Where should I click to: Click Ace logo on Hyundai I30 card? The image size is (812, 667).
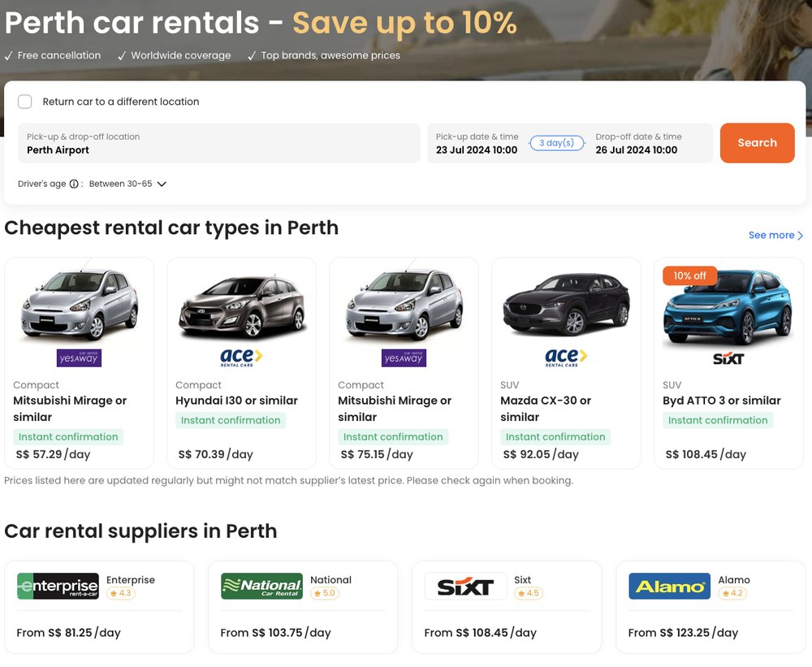241,357
